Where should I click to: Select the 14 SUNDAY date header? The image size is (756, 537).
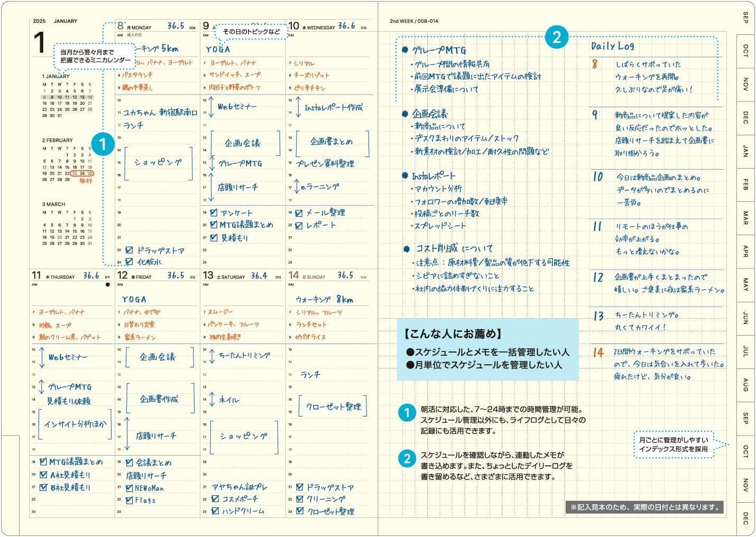(307, 275)
